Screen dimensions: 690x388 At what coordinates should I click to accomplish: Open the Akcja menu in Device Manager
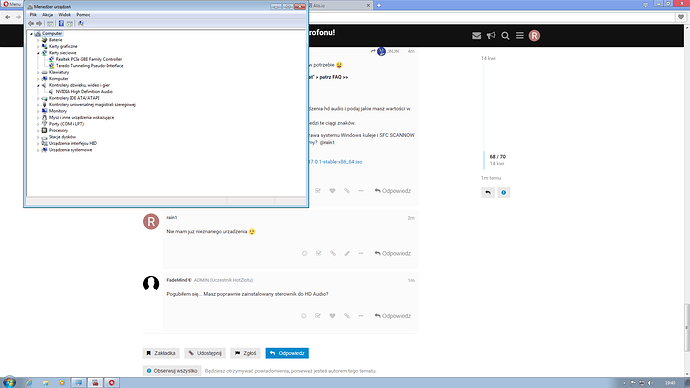point(48,15)
